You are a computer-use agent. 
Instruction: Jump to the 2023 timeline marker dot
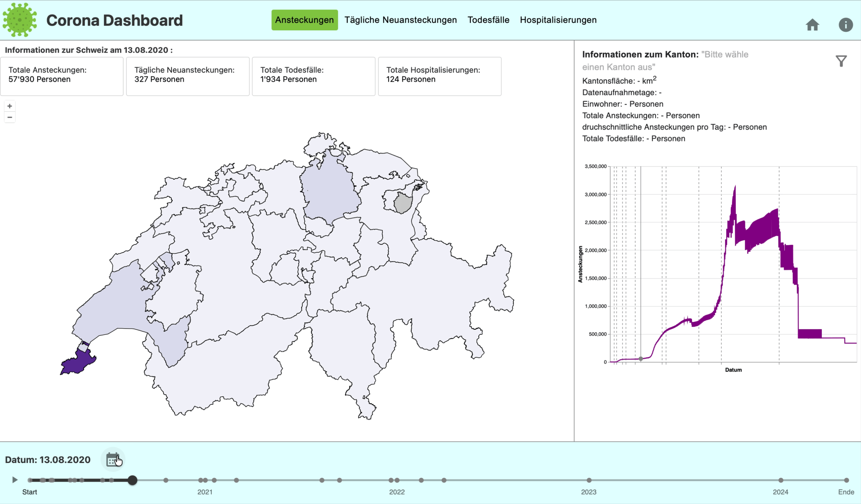589,480
